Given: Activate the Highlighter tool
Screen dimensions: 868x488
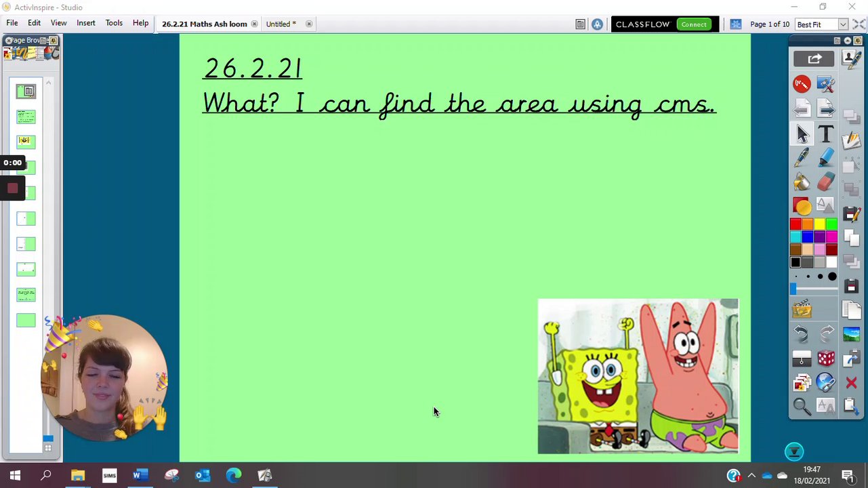Looking at the screenshot, I should (x=826, y=158).
